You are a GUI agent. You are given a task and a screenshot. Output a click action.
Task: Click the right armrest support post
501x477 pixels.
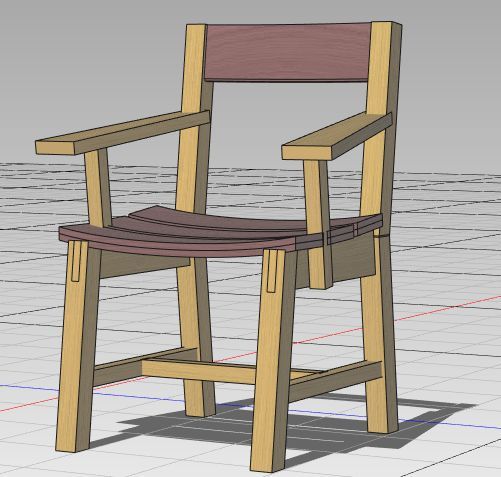318,223
